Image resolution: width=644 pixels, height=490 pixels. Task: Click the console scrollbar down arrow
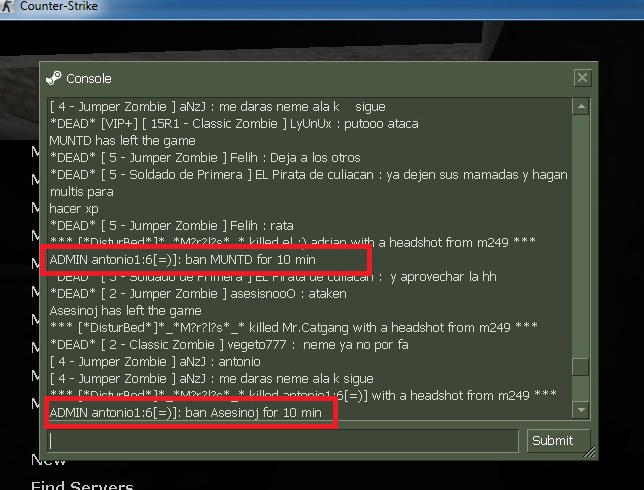tap(581, 409)
